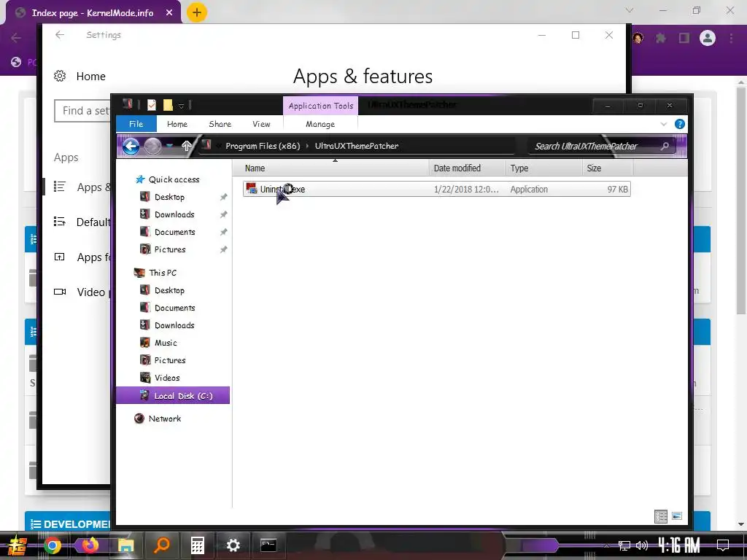Select the Uninstall.exe file
Screen dimensions: 747x560
pyautogui.click(x=436, y=189)
